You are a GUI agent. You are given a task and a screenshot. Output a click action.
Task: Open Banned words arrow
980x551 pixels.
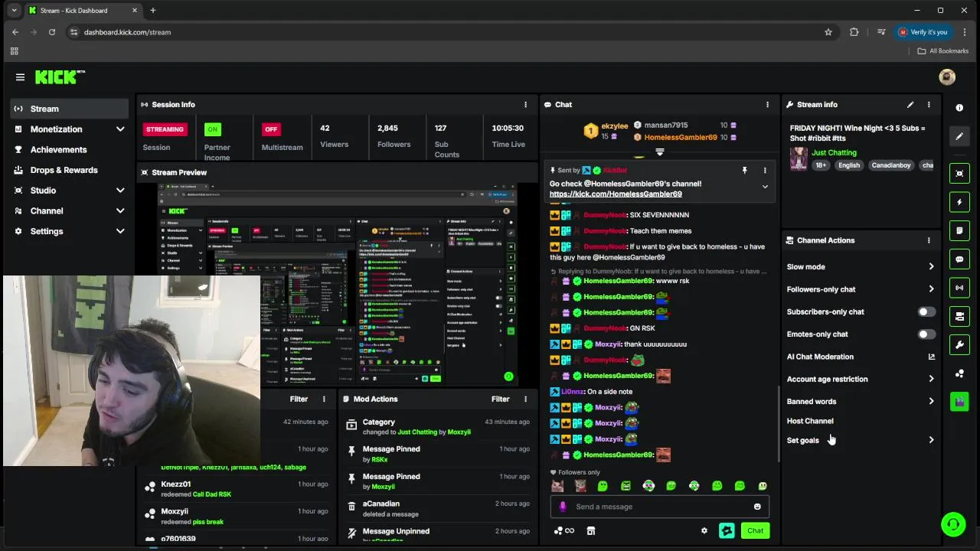pyautogui.click(x=931, y=402)
